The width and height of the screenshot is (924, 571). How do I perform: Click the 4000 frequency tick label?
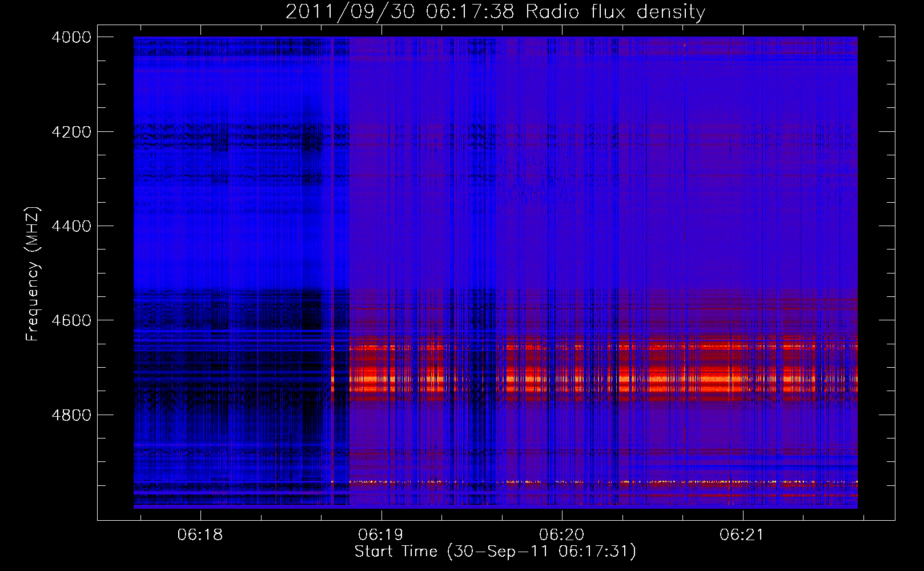coord(71,37)
